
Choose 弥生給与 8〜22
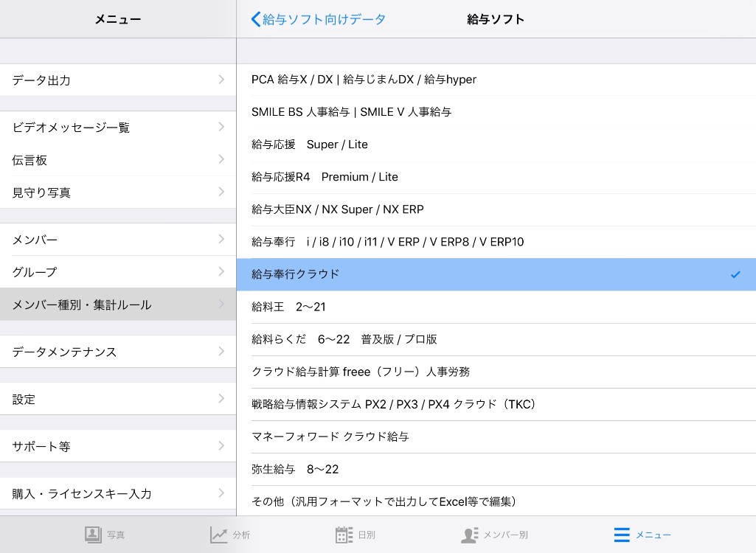click(x=496, y=470)
